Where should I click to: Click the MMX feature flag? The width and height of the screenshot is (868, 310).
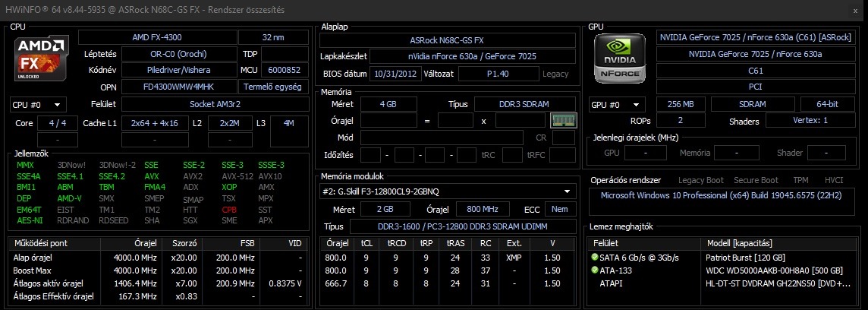pyautogui.click(x=26, y=165)
